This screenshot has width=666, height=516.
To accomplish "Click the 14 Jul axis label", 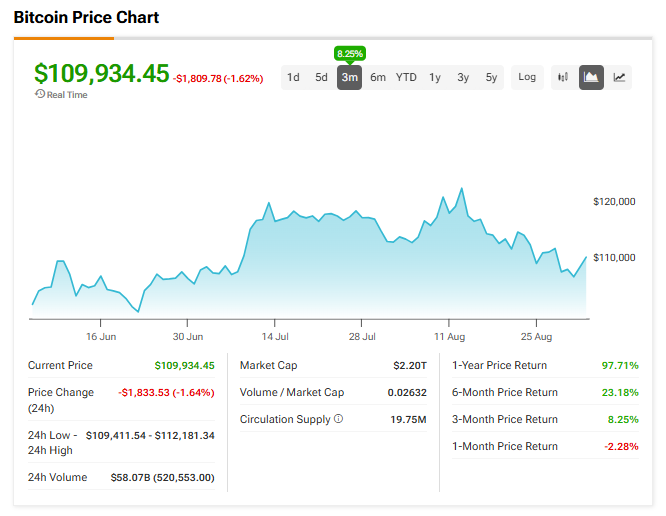I will pos(275,337).
